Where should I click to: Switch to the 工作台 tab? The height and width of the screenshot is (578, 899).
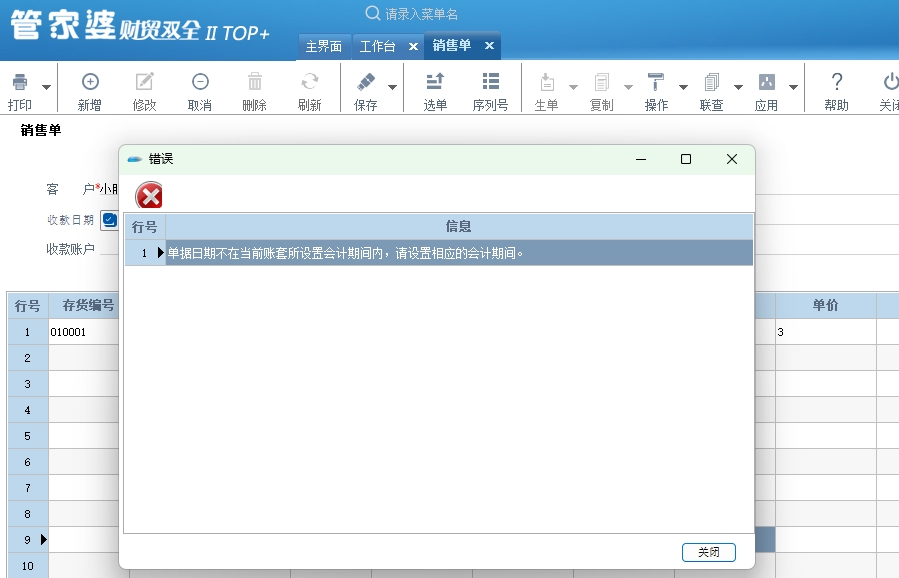[377, 46]
